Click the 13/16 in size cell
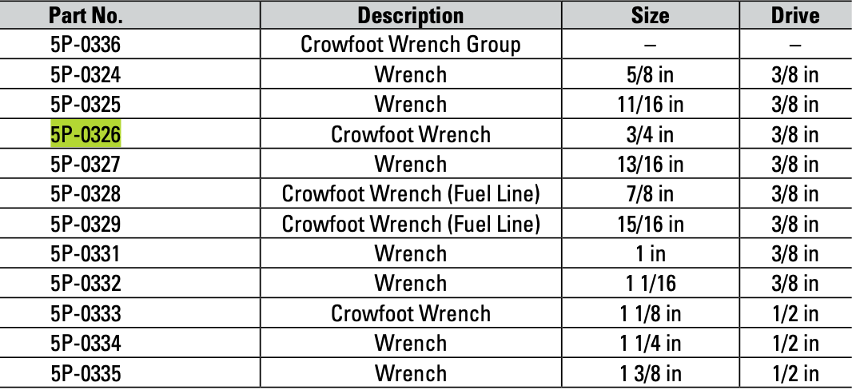 [649, 165]
